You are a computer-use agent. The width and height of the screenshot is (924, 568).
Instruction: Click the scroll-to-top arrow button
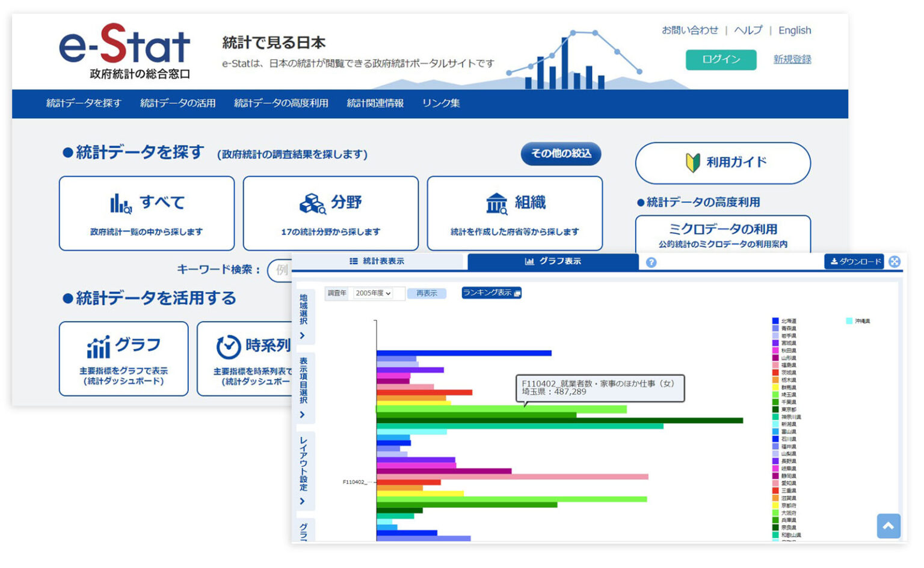(x=888, y=526)
